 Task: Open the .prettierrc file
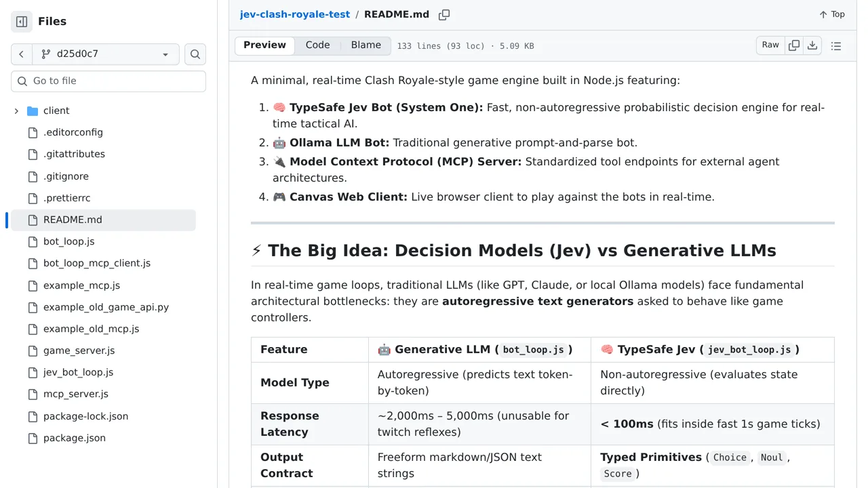coord(66,199)
